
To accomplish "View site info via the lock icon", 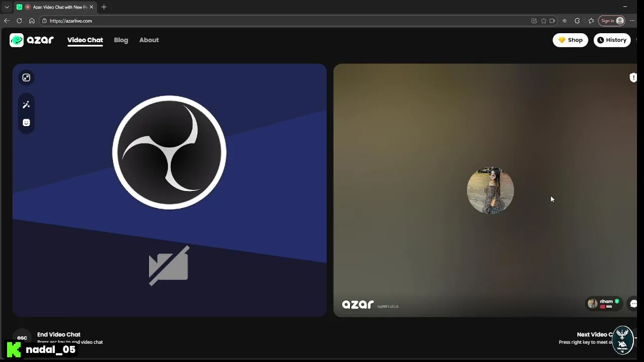I will 44,21.
